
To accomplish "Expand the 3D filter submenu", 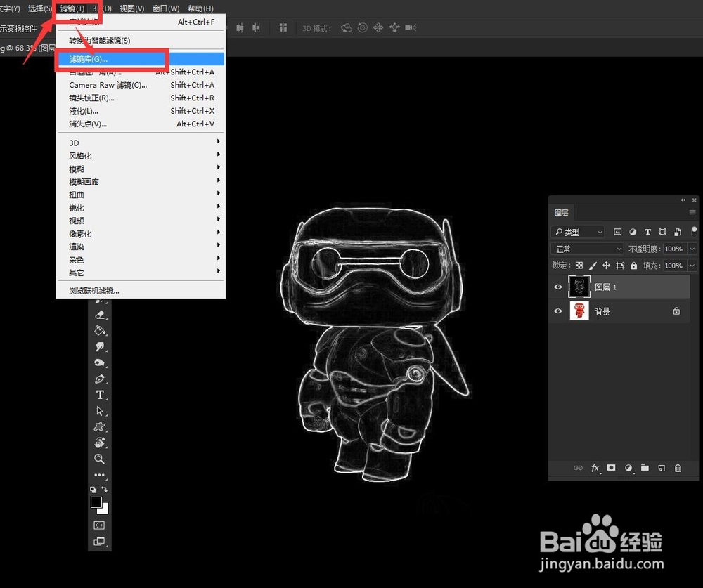I will (140, 143).
